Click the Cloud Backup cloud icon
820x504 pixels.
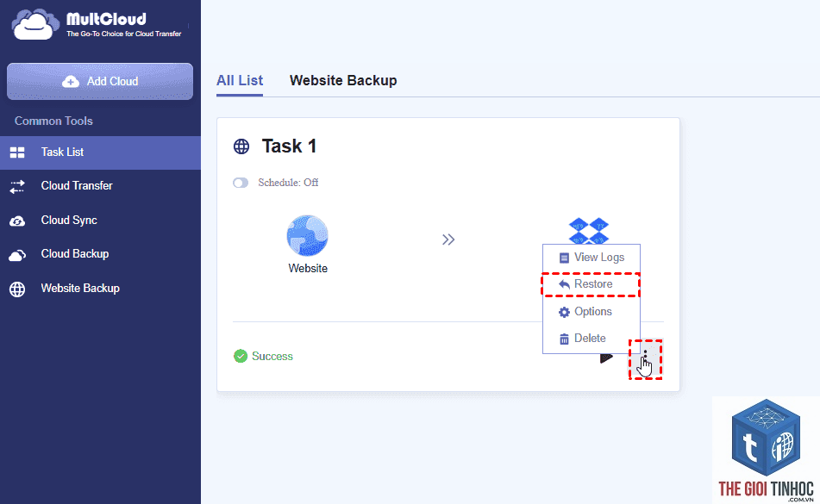coord(17,255)
